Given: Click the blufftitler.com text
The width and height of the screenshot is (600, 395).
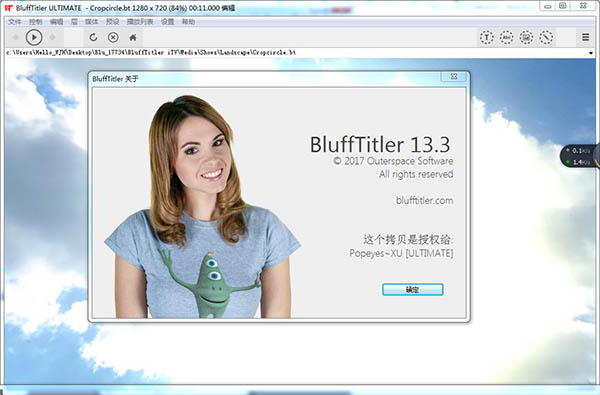Looking at the screenshot, I should pyautogui.click(x=424, y=200).
